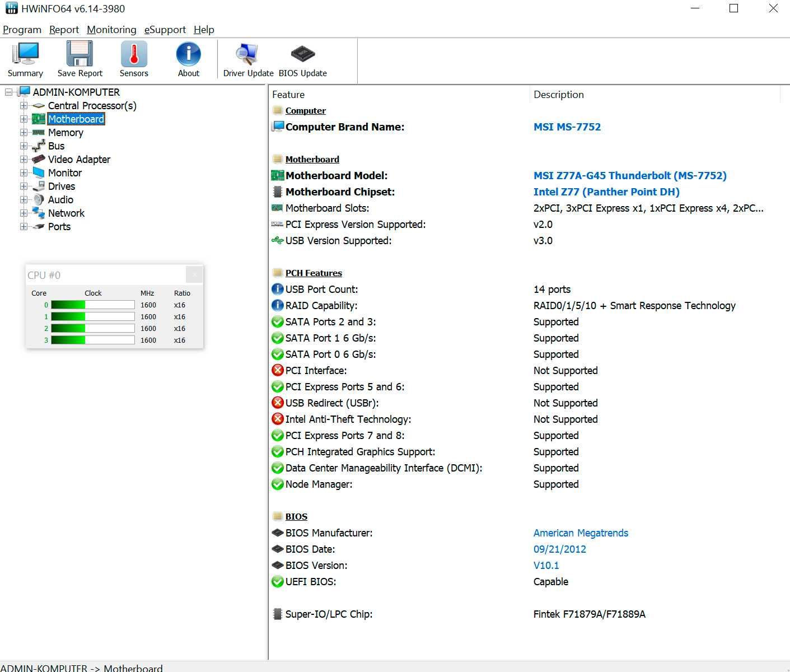This screenshot has height=672, width=790.
Task: Click the green check beside UEFI BIOS
Action: pos(277,581)
